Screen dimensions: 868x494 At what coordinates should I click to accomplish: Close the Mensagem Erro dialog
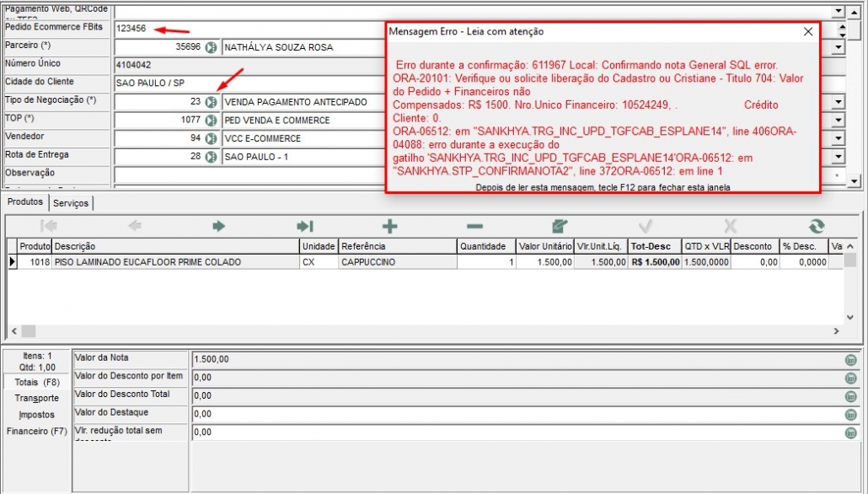pyautogui.click(x=807, y=31)
